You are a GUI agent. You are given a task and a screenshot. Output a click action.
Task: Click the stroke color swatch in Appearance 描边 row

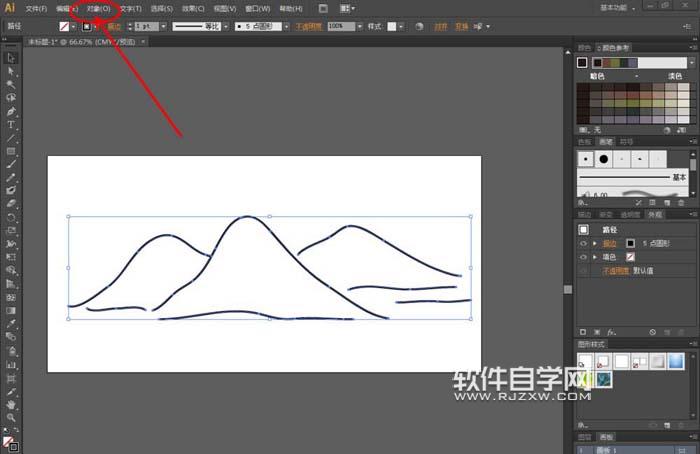click(x=630, y=243)
